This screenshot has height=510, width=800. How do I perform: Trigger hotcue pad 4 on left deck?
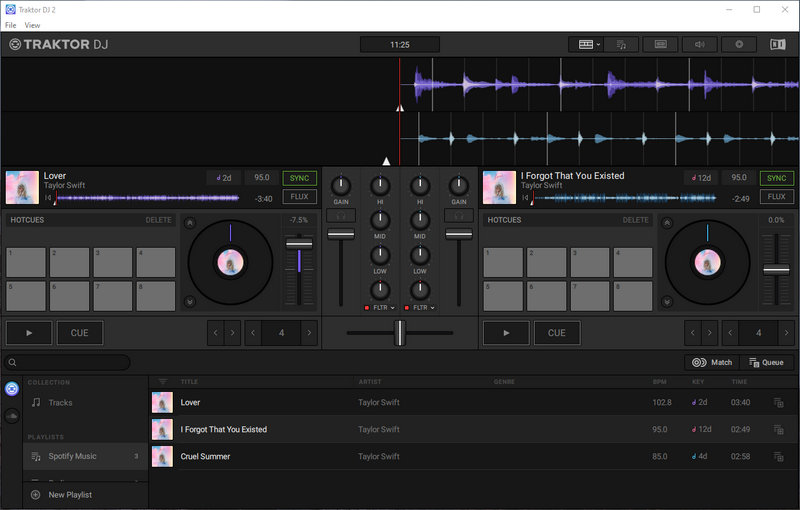pyautogui.click(x=156, y=262)
